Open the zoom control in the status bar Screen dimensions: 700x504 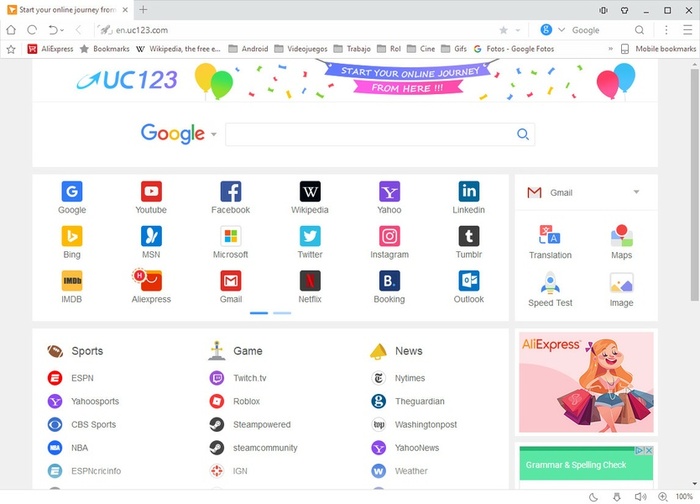(663, 497)
